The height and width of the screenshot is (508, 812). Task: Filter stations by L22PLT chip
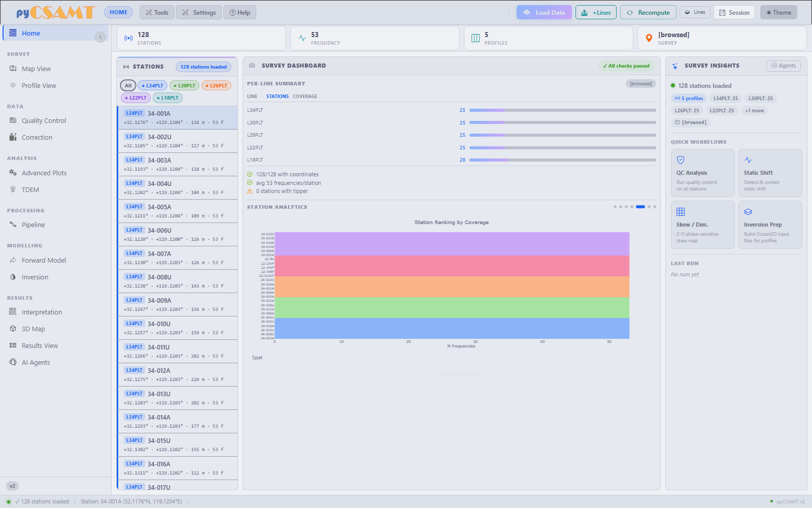tap(136, 98)
